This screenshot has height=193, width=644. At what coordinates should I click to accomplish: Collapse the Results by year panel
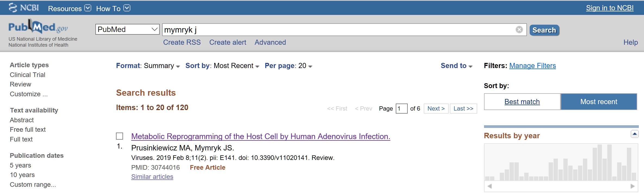point(634,134)
